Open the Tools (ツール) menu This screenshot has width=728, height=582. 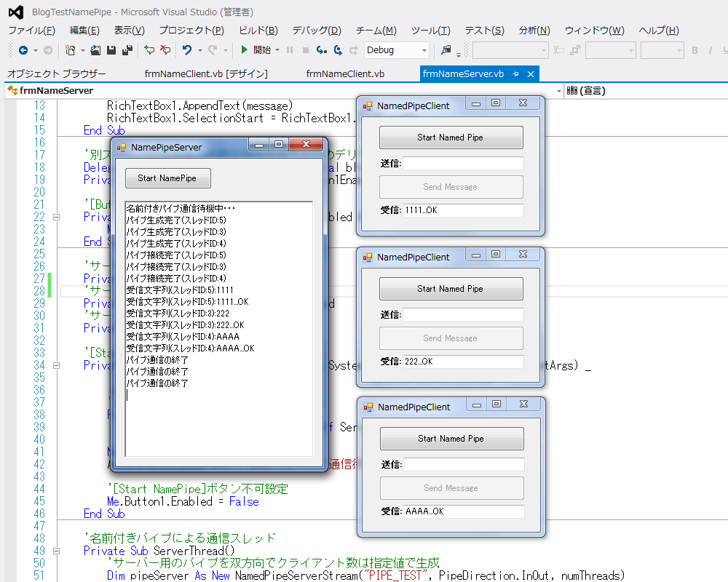tap(431, 31)
